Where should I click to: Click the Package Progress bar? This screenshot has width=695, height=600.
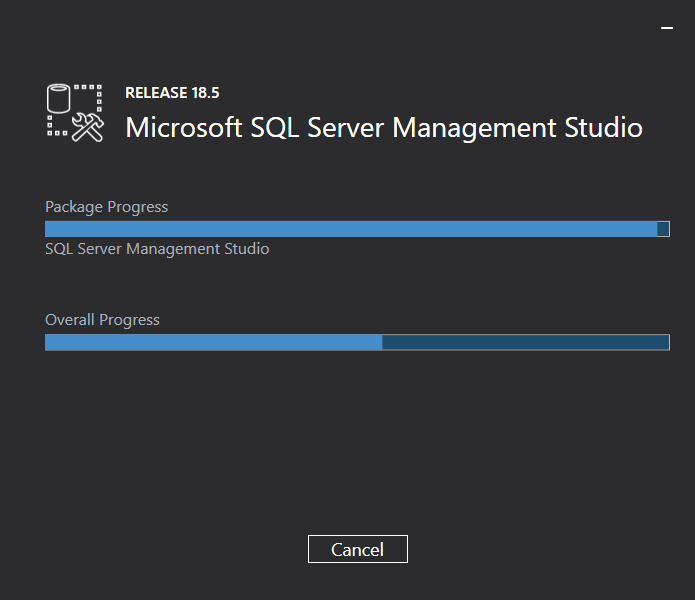coord(357,229)
